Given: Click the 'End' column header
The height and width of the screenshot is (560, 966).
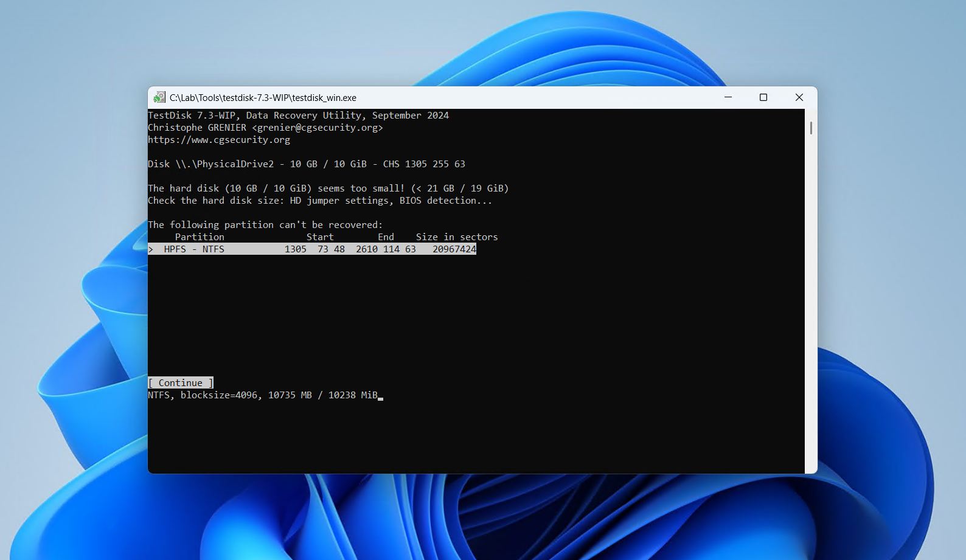Looking at the screenshot, I should click(386, 237).
